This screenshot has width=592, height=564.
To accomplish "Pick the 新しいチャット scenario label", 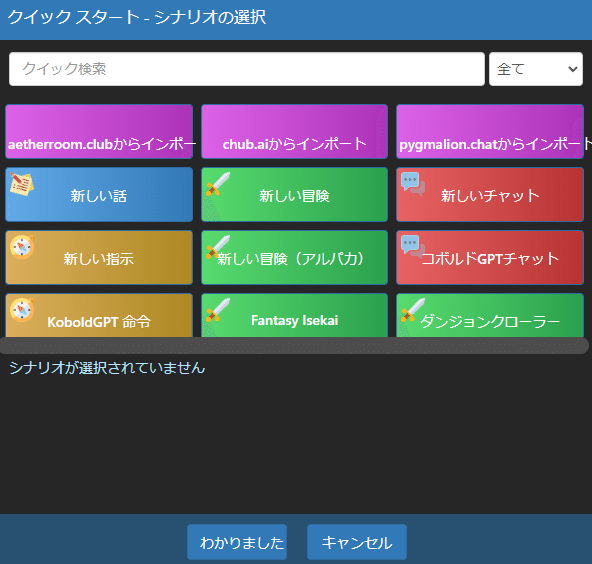I will click(490, 196).
